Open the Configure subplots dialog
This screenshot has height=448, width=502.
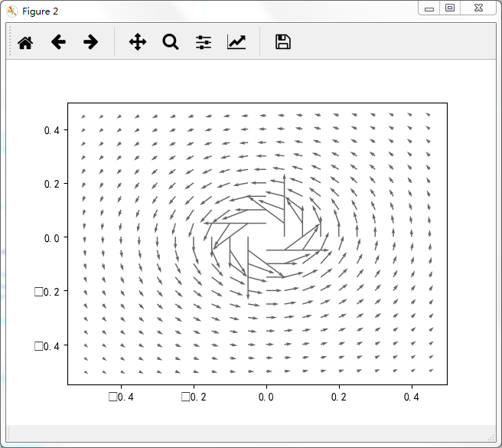click(204, 42)
